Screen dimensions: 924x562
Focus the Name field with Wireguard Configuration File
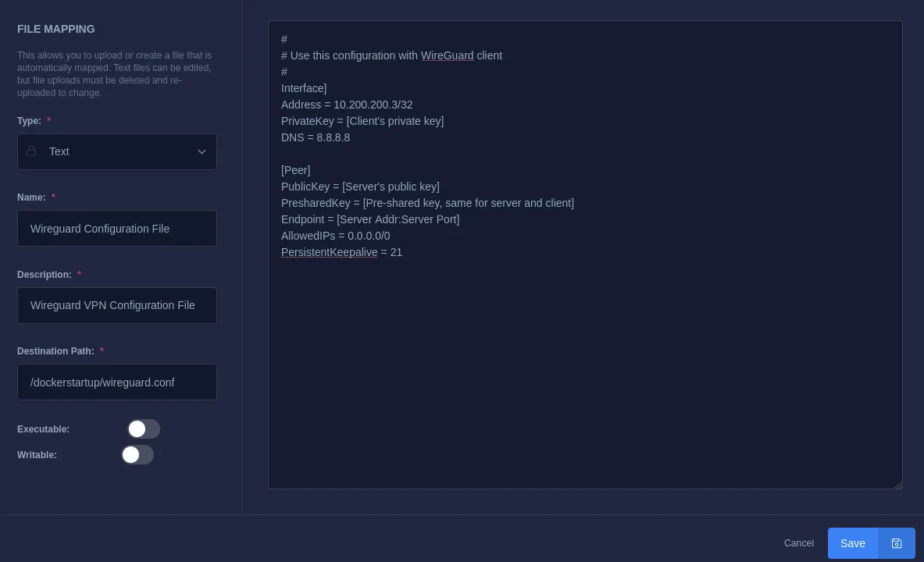[x=117, y=229]
